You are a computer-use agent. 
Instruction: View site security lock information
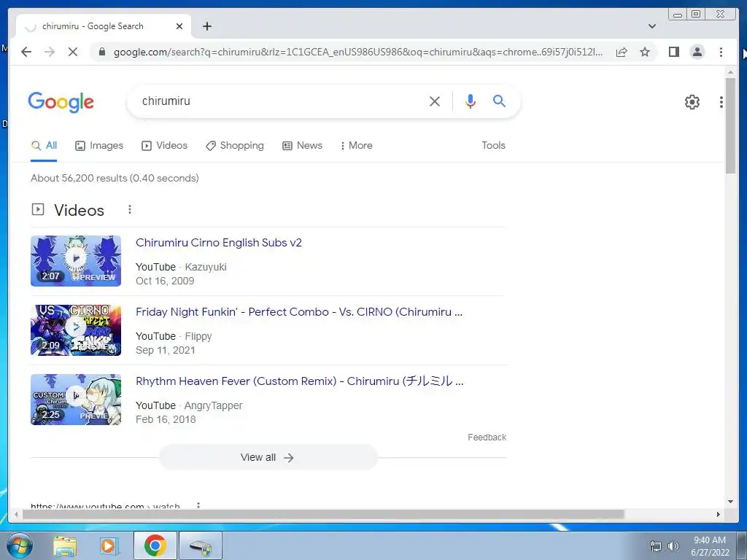click(x=101, y=52)
